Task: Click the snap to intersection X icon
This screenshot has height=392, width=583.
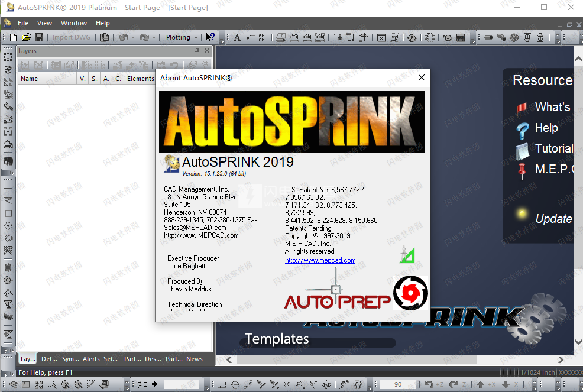Action: coord(287,384)
